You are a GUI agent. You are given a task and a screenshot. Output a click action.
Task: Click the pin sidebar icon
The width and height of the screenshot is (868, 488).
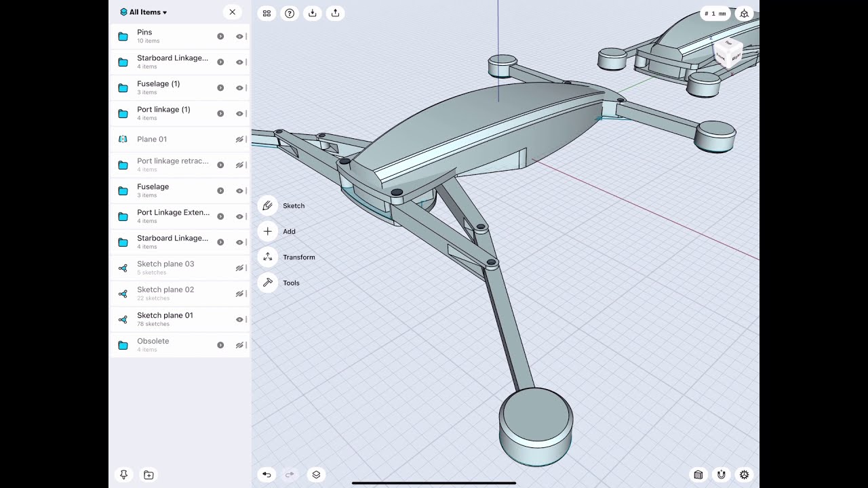pyautogui.click(x=123, y=475)
